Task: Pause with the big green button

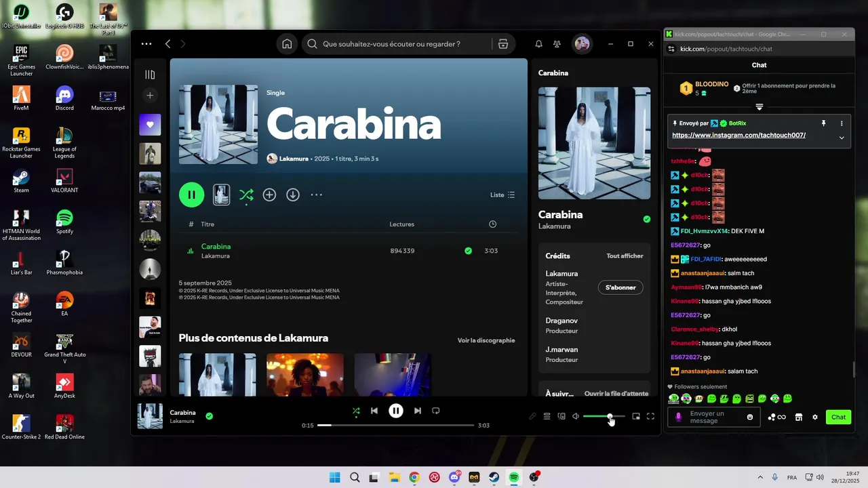Action: pyautogui.click(x=191, y=195)
